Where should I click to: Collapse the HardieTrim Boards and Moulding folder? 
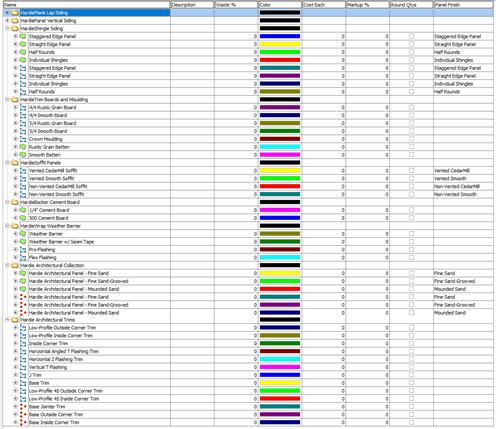(7, 100)
